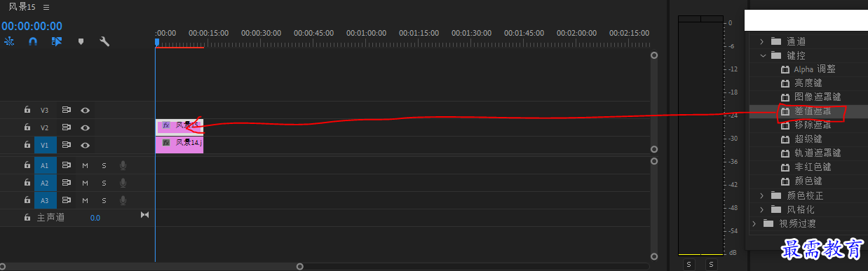Toggle lock on audio track A3
This screenshot has width=868, height=271.
click(x=27, y=200)
